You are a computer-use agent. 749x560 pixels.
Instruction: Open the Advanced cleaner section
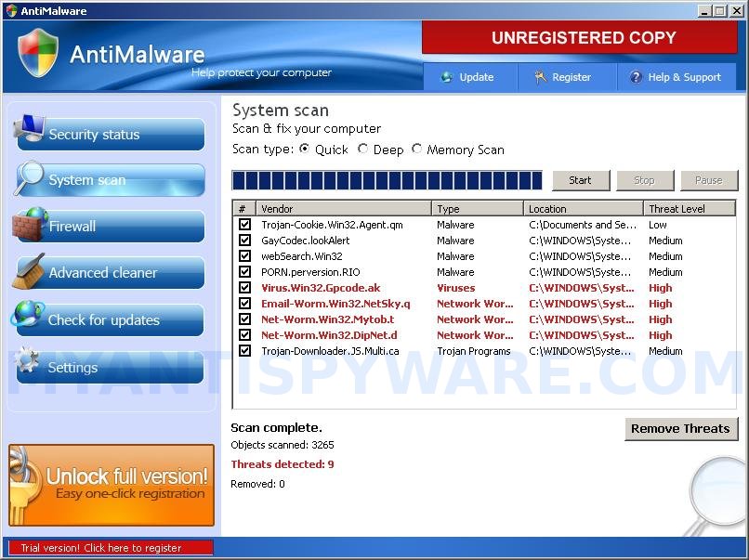pos(111,273)
